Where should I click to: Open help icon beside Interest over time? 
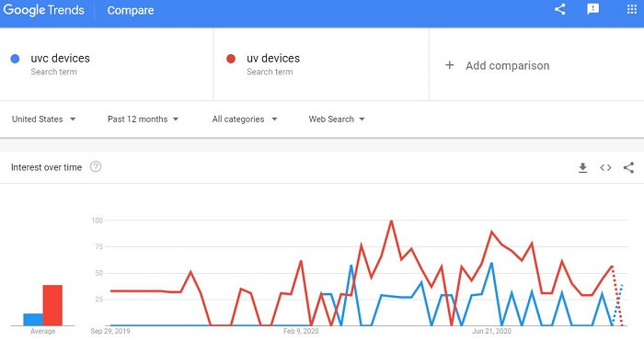[x=96, y=166]
